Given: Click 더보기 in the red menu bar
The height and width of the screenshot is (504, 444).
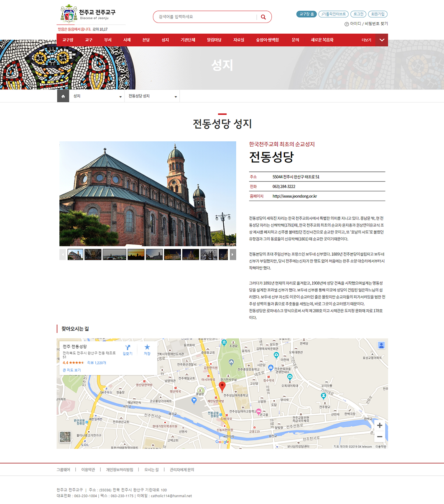Looking at the screenshot, I should pos(367,40).
